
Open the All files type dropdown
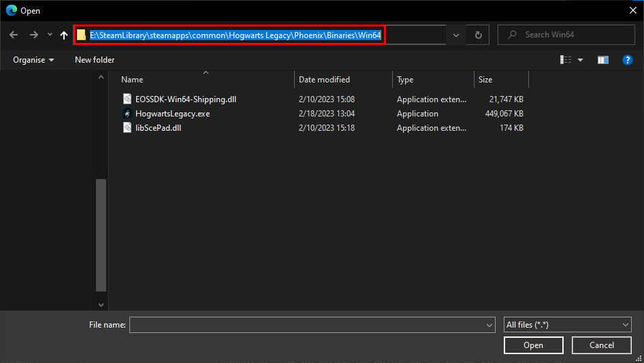(x=567, y=325)
